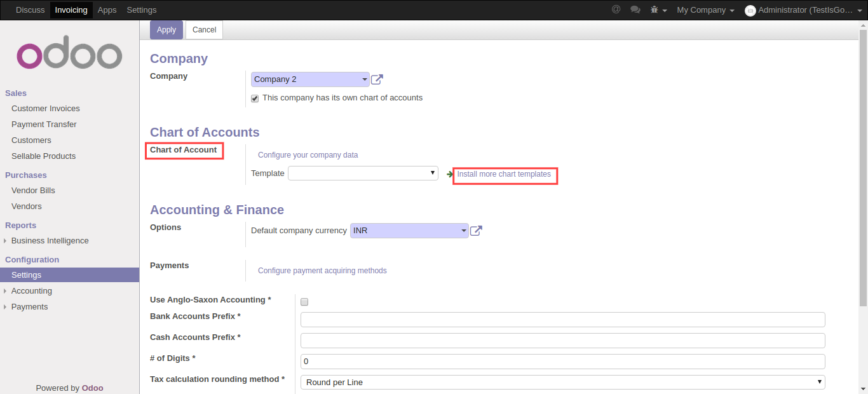The height and width of the screenshot is (394, 868).
Task: Open the chart Template dropdown
Action: pyautogui.click(x=363, y=173)
